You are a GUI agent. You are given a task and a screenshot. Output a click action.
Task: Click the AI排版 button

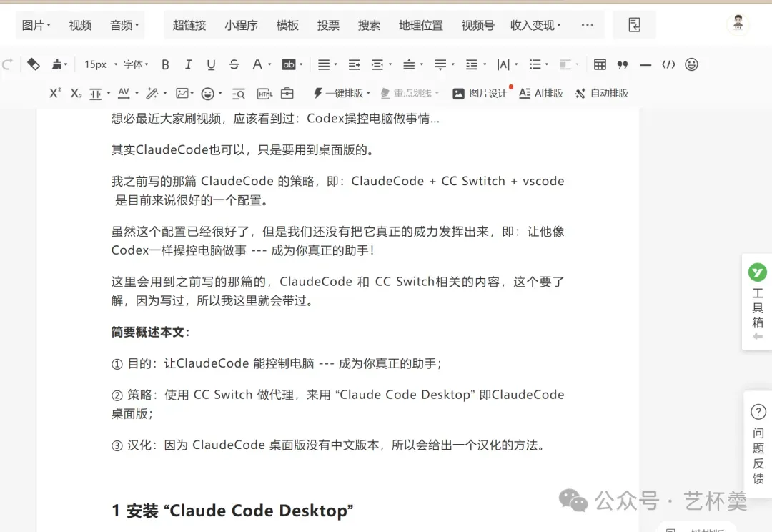click(541, 93)
